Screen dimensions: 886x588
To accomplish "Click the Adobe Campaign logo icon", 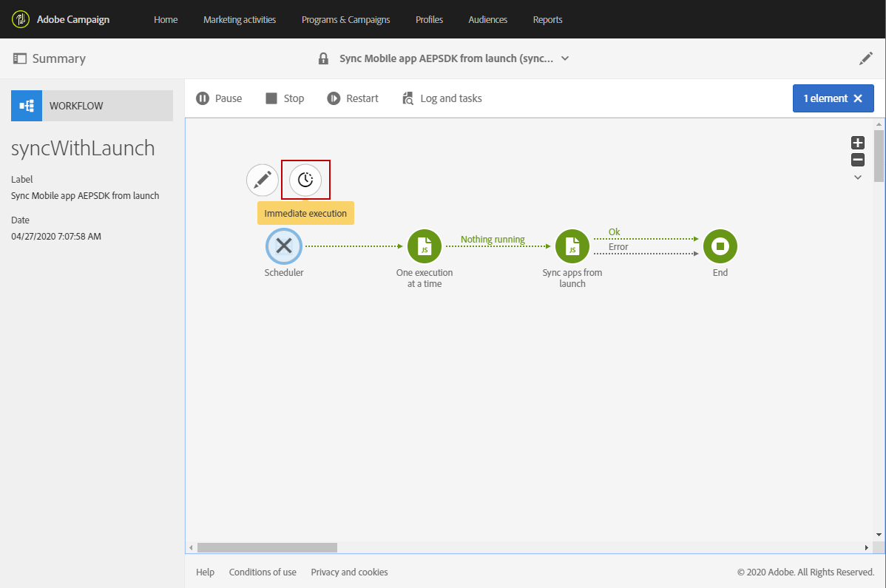I will (21, 19).
